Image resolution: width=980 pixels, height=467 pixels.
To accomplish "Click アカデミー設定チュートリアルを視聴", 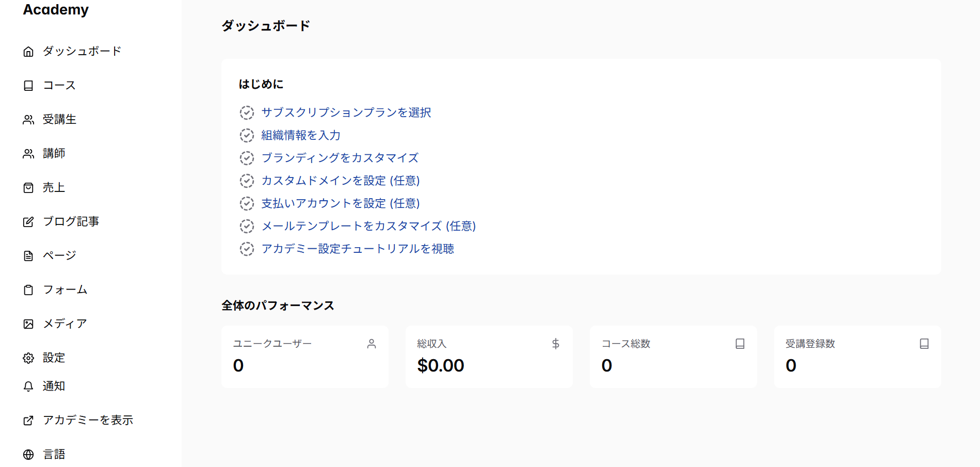I will click(x=358, y=249).
